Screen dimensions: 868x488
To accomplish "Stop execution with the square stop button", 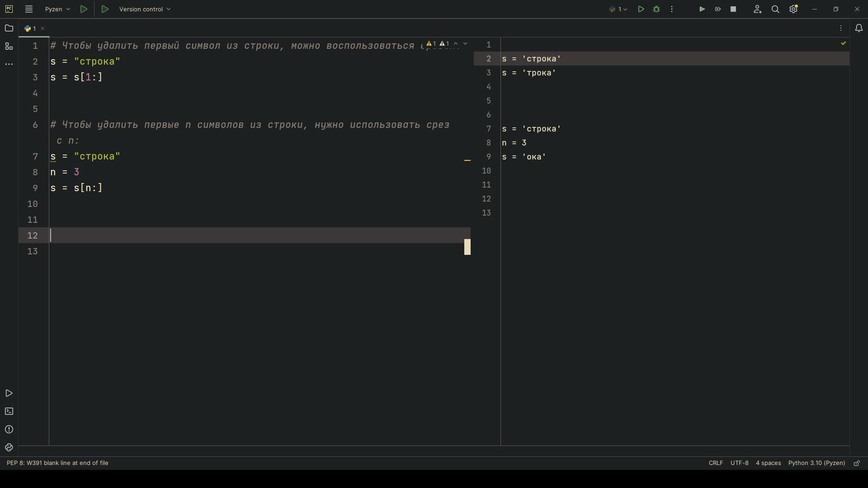I will (733, 9).
